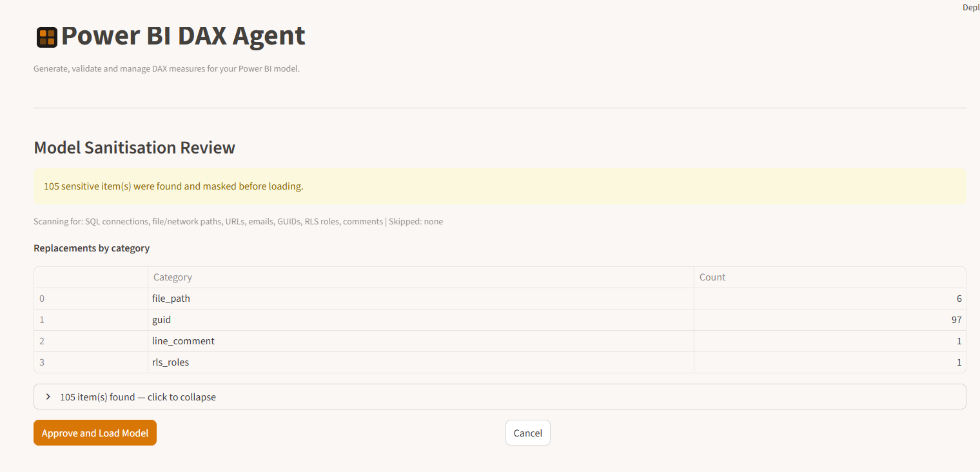Select the rls_roles category cell

click(170, 362)
